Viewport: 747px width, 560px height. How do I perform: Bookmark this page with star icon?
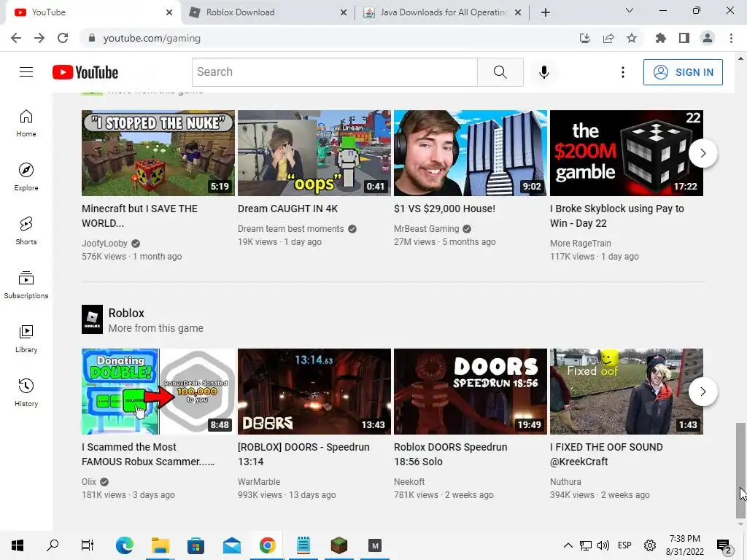point(632,38)
